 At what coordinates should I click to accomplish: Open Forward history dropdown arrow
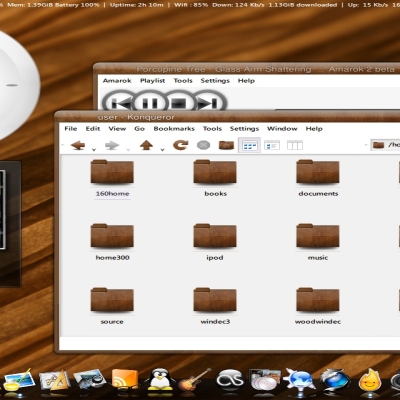click(128, 149)
